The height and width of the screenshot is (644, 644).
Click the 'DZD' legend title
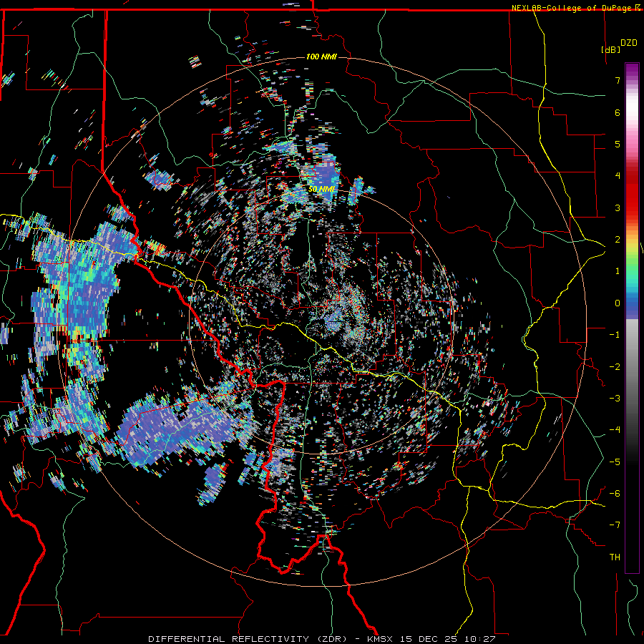628,43
